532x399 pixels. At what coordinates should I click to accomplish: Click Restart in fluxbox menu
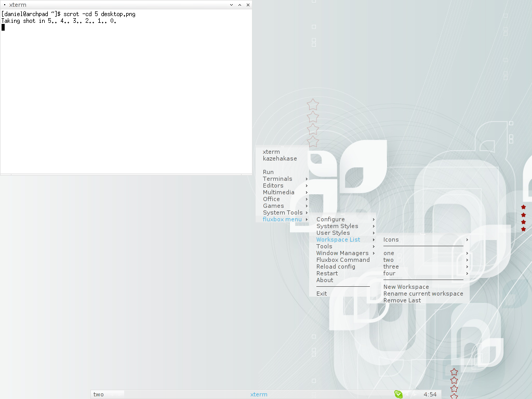point(343,273)
